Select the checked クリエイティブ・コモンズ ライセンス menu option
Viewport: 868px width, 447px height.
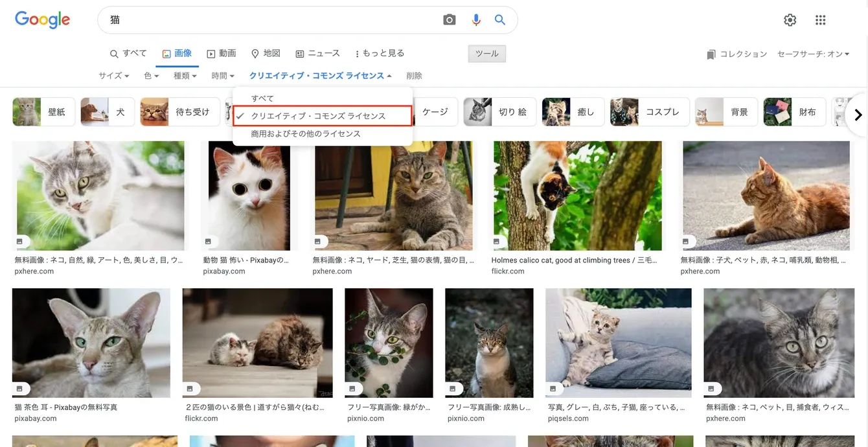323,116
